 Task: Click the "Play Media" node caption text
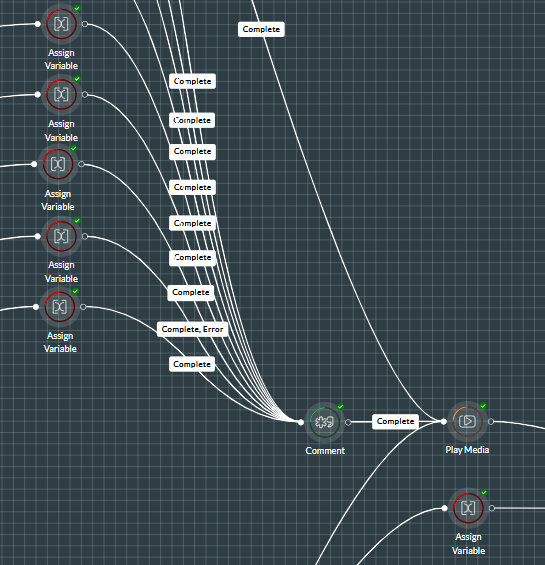click(467, 450)
